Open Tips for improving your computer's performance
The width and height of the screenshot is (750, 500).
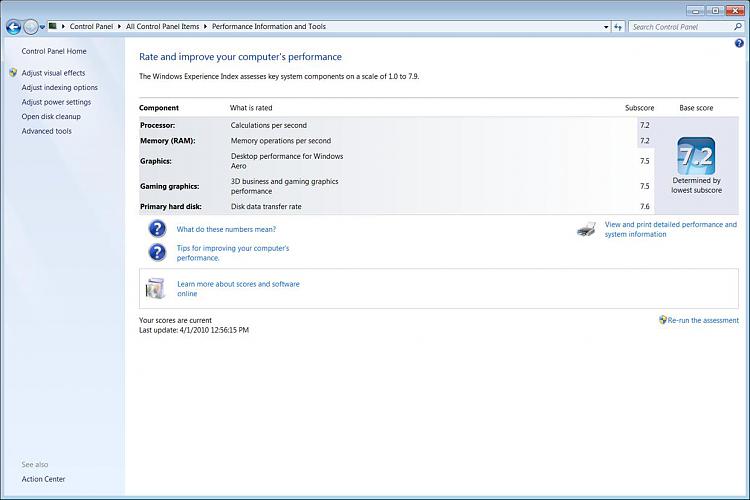click(233, 253)
